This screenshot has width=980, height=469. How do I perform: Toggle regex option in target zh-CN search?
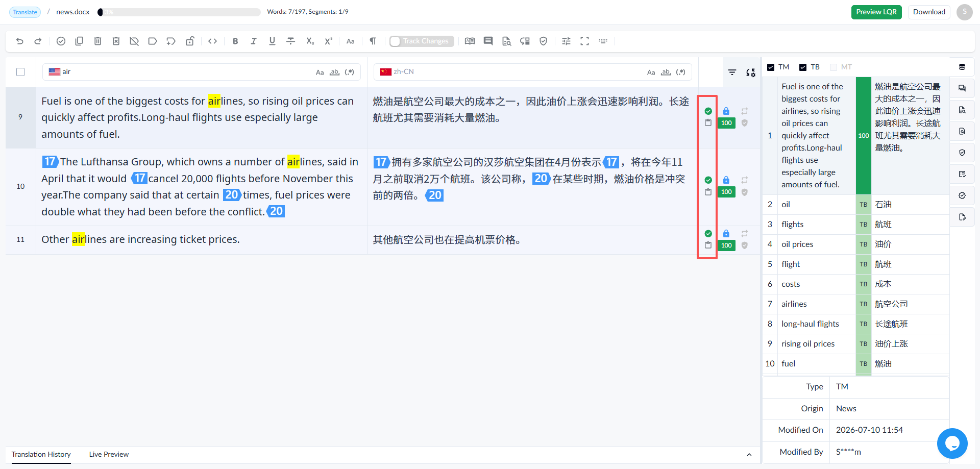680,72
